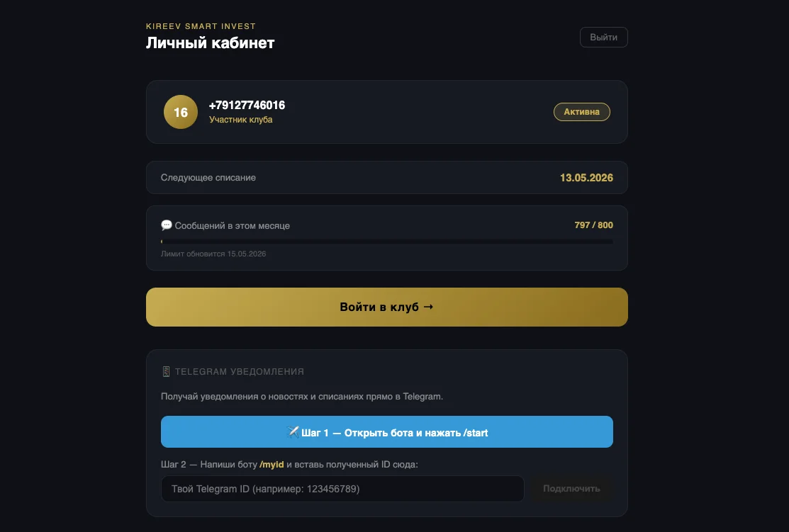Click the Личный кабинет page heading
Screen dimensions: 789x532
[210, 43]
